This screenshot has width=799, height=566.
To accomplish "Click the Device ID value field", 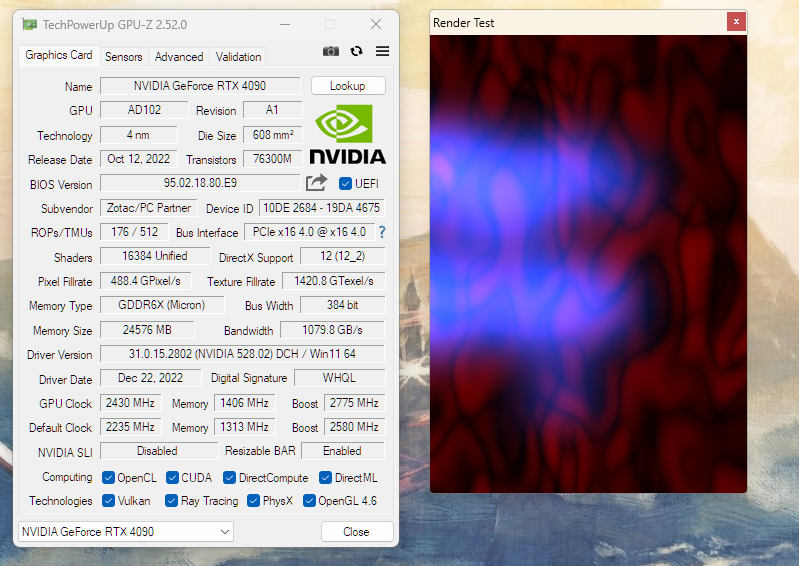I will (322, 208).
